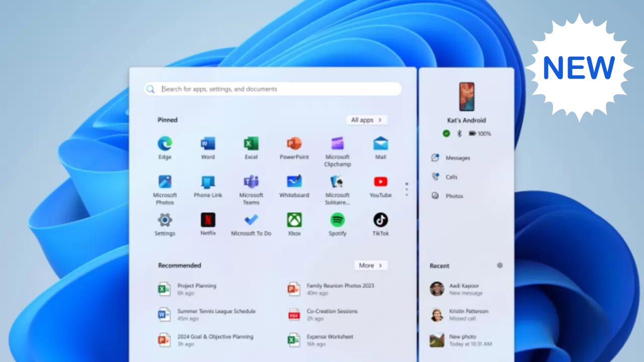This screenshot has width=644, height=362.
Task: Open Aadi Kapoor new message
Action: (x=457, y=289)
